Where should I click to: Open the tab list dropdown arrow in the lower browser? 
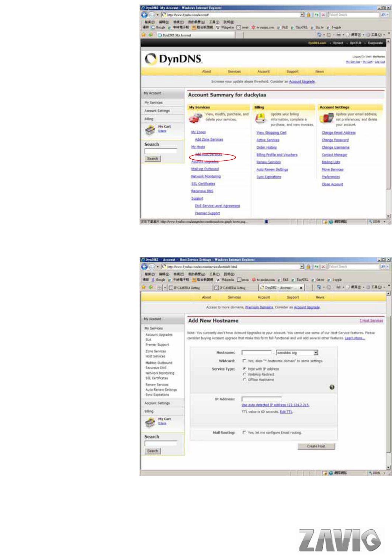165,287
